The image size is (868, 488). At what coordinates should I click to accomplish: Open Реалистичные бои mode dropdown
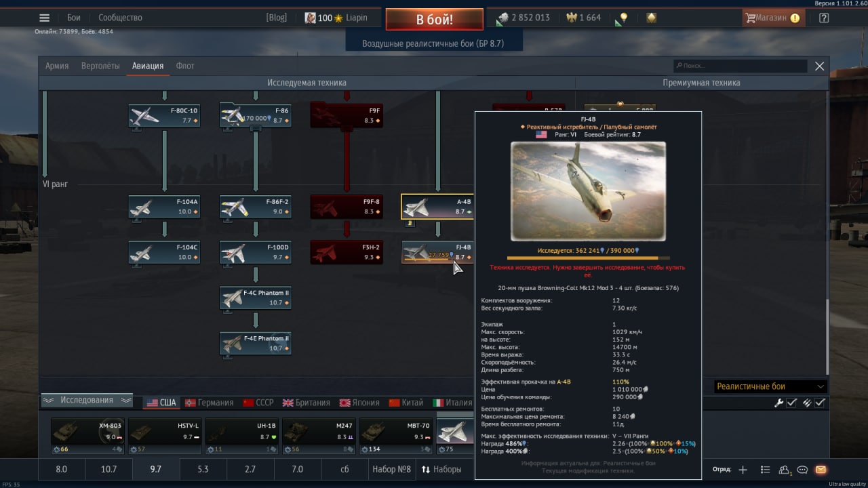(771, 386)
